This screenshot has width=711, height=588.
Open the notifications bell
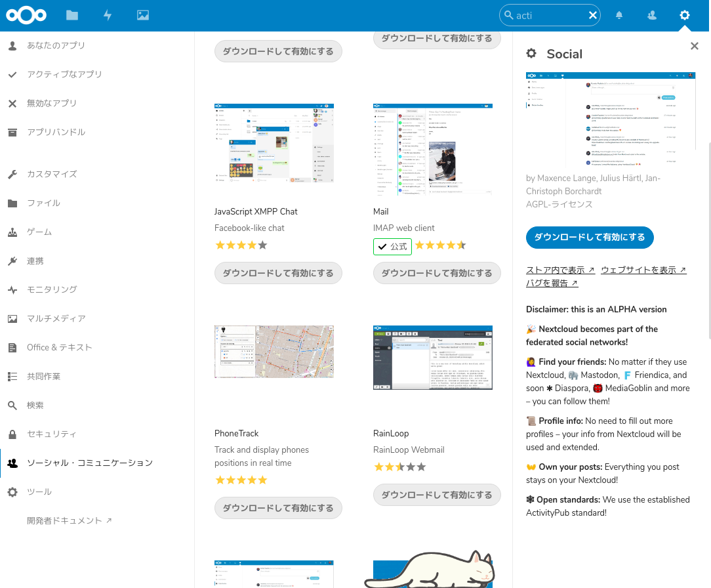(x=619, y=16)
